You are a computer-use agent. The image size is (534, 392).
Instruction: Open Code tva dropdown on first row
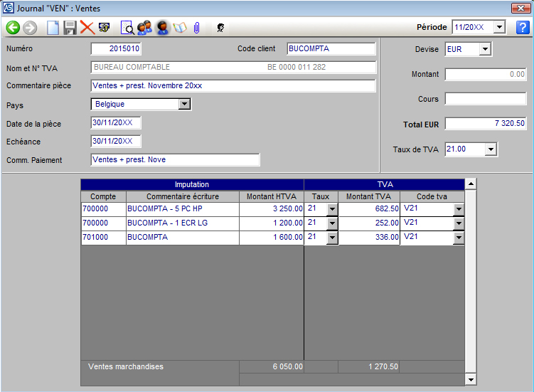tap(459, 210)
